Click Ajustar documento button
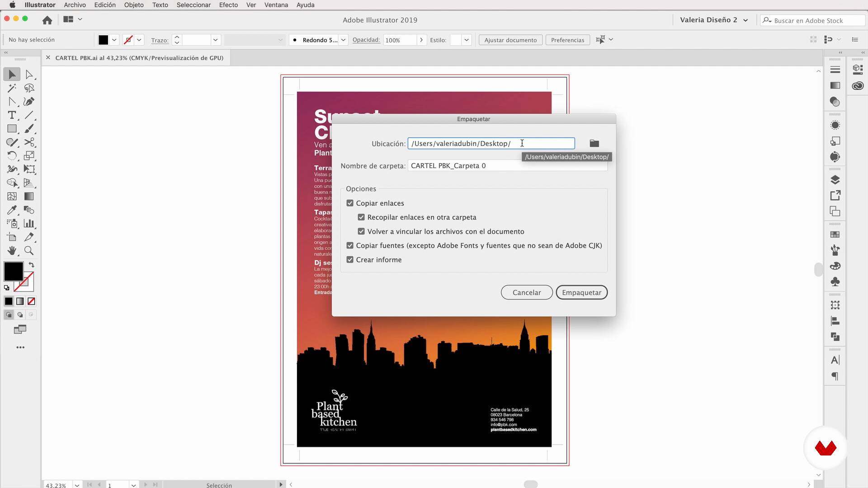 tap(510, 40)
